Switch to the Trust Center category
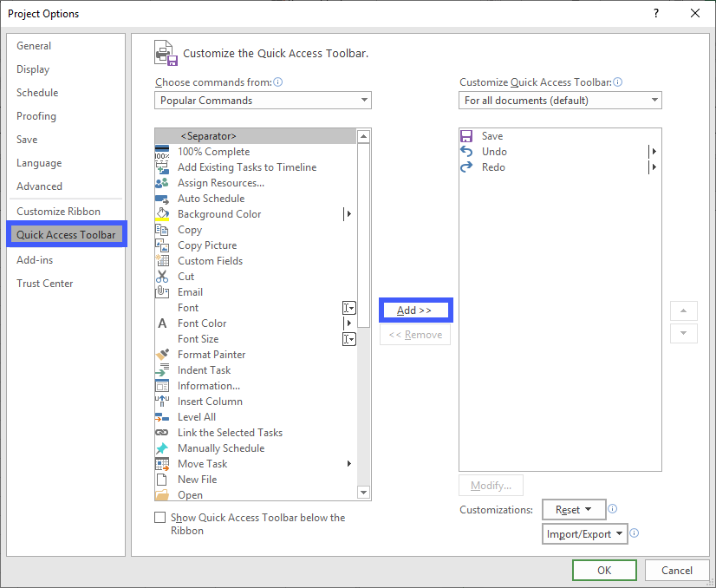716x588 pixels. [x=45, y=284]
